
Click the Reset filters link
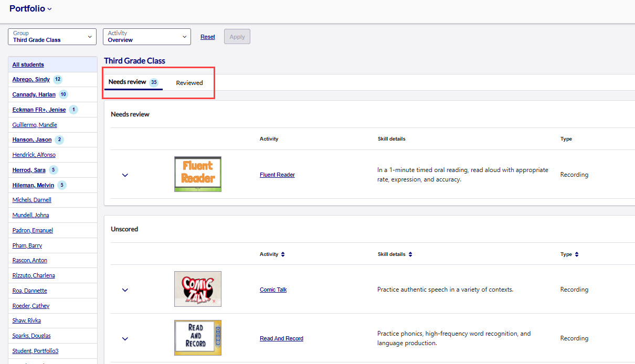tap(208, 37)
